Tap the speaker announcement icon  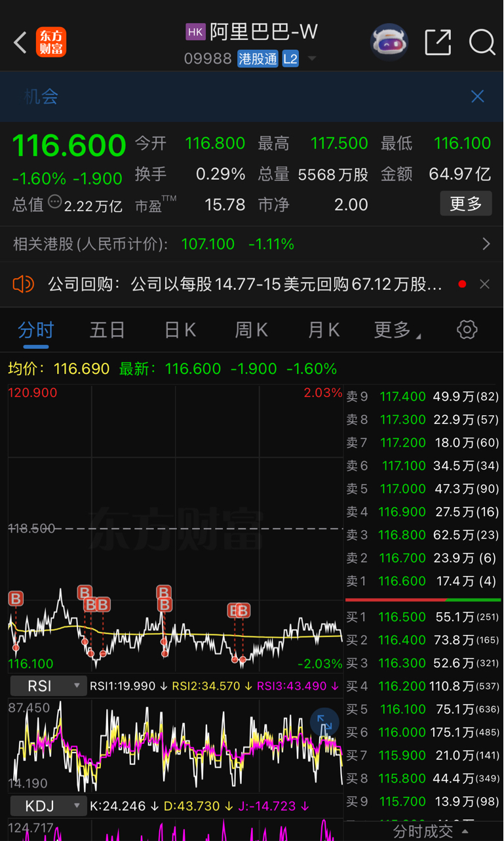click(23, 284)
